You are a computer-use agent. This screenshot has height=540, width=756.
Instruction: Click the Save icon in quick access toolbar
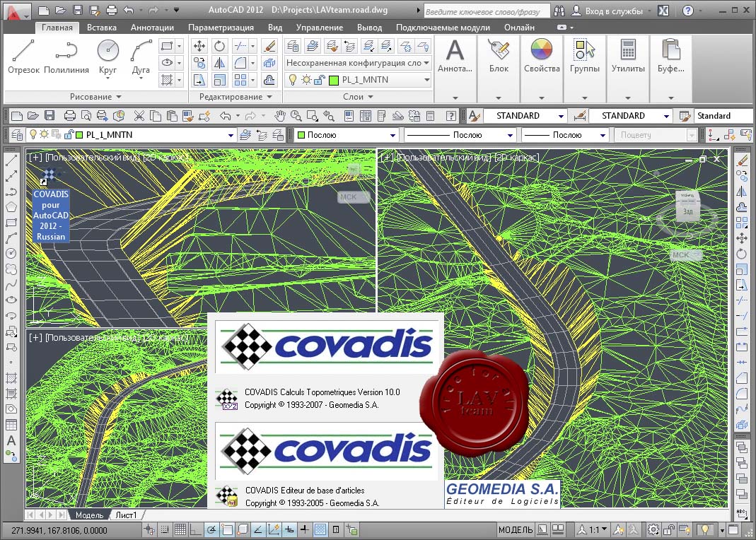click(x=78, y=10)
